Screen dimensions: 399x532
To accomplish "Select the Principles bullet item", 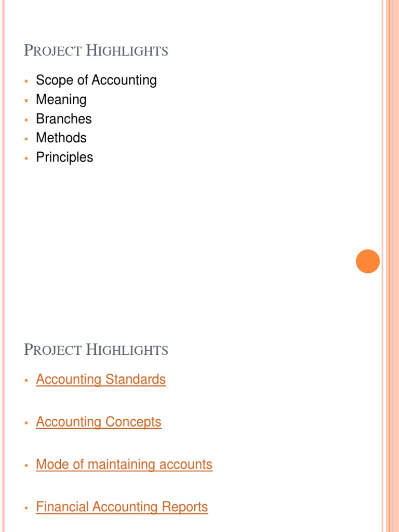I will click(x=64, y=157).
